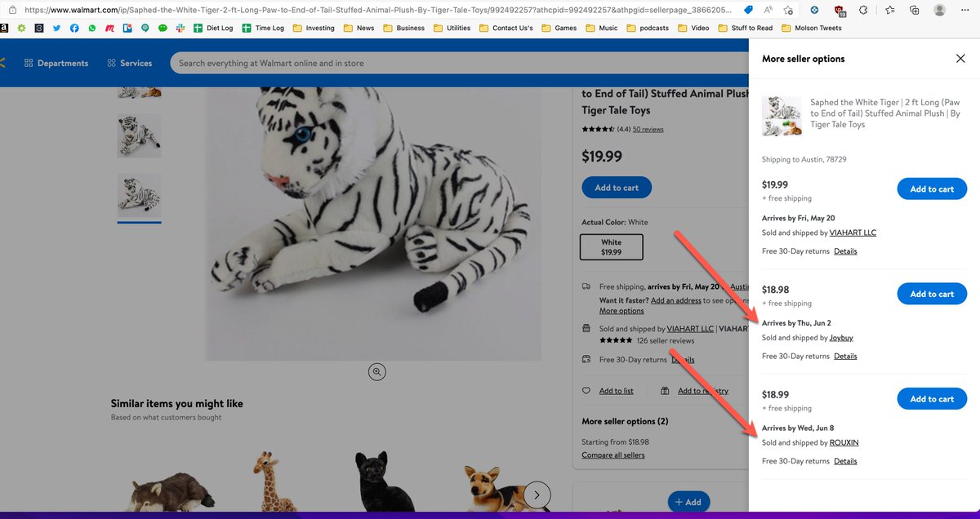Open the VIAHART LLC seller link in panel
The image size is (980, 519).
pyautogui.click(x=853, y=233)
